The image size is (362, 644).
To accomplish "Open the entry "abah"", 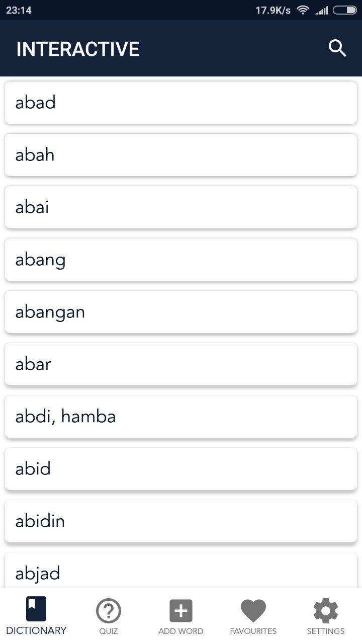I will 181,155.
